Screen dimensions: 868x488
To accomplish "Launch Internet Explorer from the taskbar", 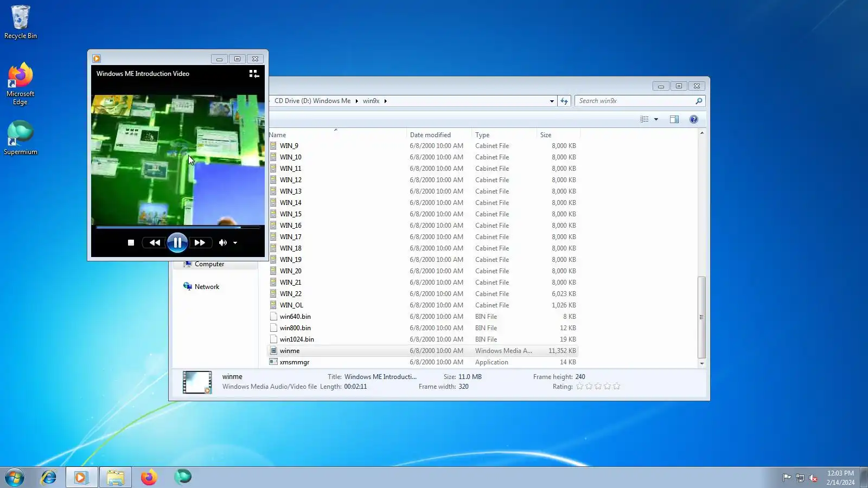I will 49,477.
